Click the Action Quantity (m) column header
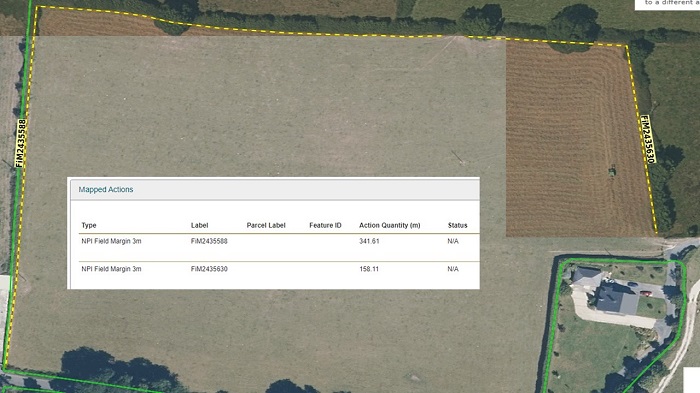 tap(390, 226)
